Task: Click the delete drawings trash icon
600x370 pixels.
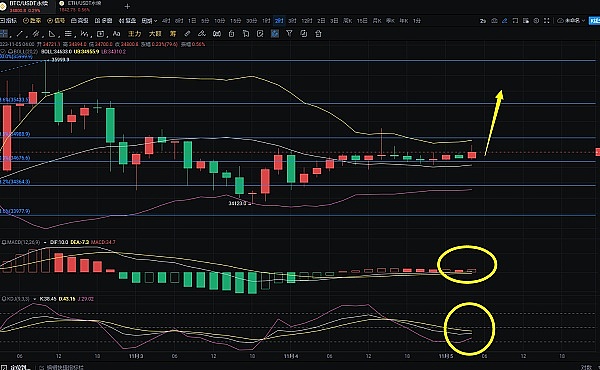Action: 246,34
